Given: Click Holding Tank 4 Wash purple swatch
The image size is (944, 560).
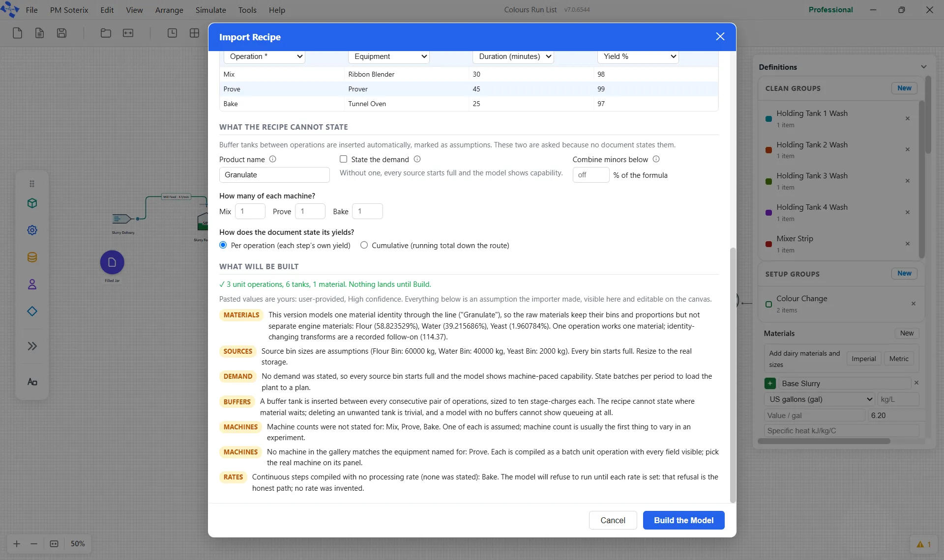Looking at the screenshot, I should tap(768, 213).
